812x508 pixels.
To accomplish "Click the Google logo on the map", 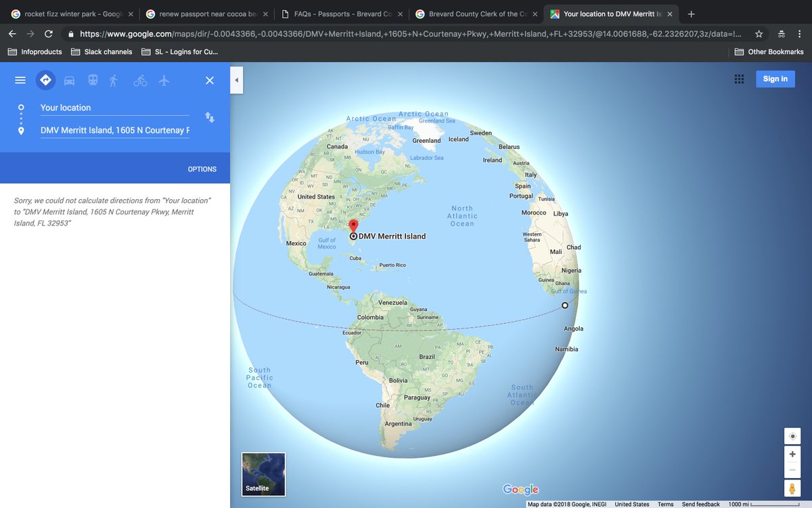I will [520, 489].
